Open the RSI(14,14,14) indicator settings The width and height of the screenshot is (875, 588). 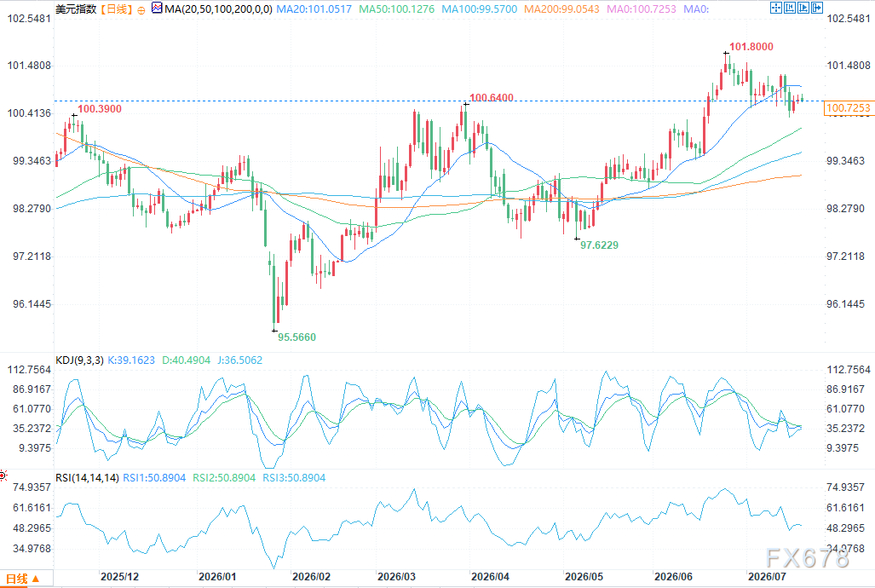click(x=87, y=478)
